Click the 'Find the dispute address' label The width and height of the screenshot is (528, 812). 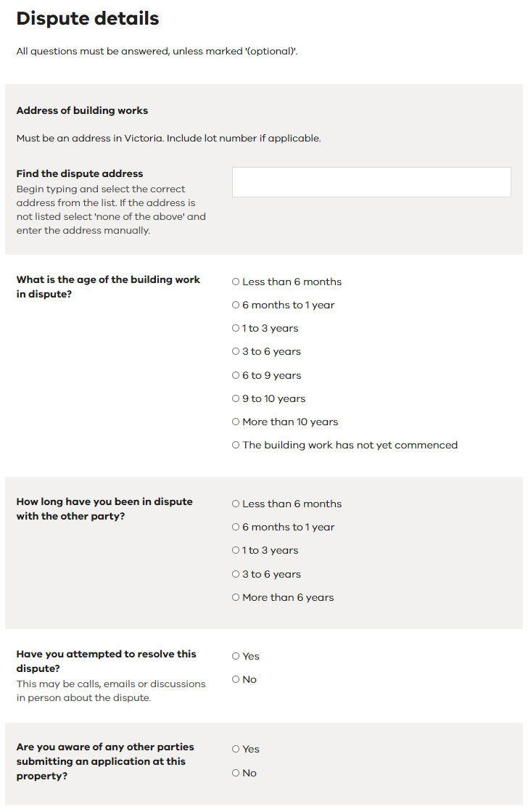[x=80, y=173]
